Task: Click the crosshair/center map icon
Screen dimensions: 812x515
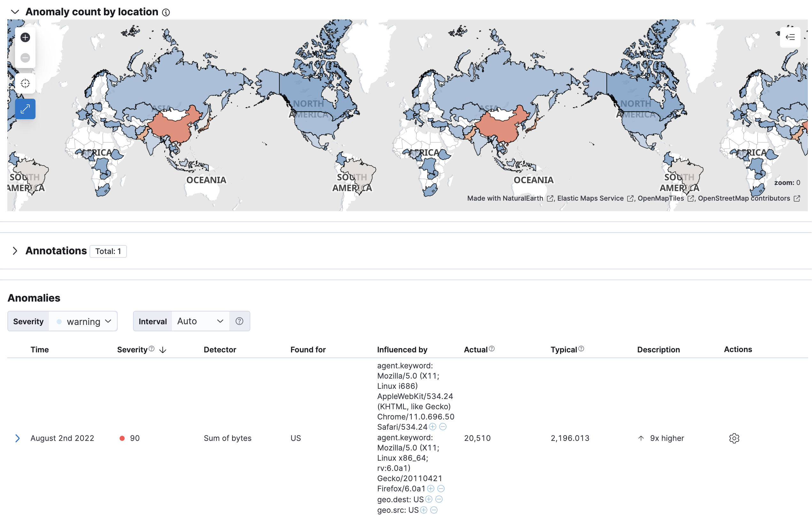Action: pyautogui.click(x=26, y=83)
